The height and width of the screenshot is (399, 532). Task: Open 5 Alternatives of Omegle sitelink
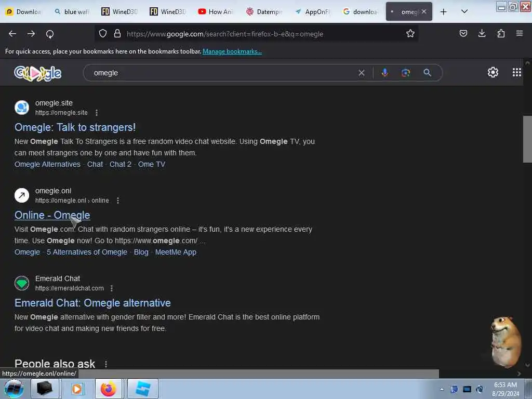point(87,252)
